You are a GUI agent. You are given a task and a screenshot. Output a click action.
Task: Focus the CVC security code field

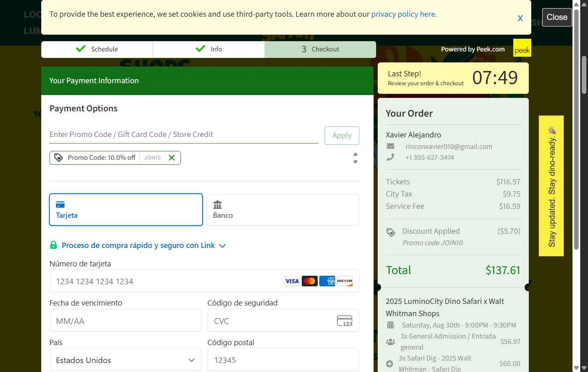pyautogui.click(x=283, y=321)
